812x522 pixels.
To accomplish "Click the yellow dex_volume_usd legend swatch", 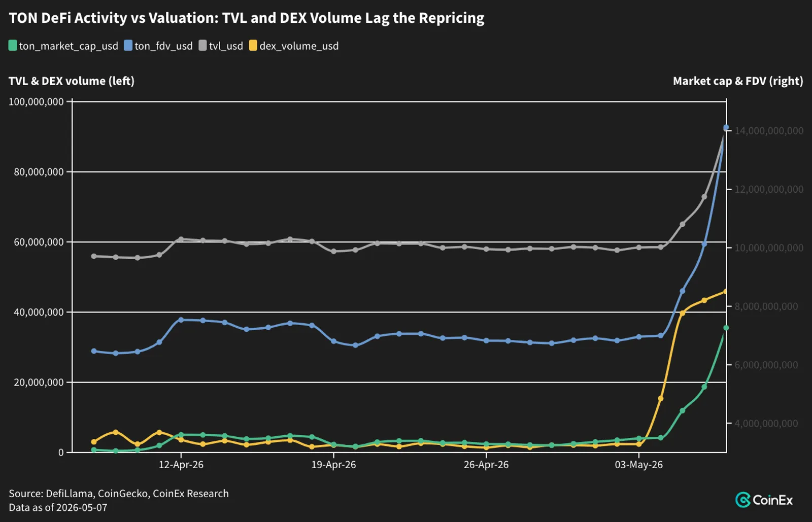I will 253,46.
